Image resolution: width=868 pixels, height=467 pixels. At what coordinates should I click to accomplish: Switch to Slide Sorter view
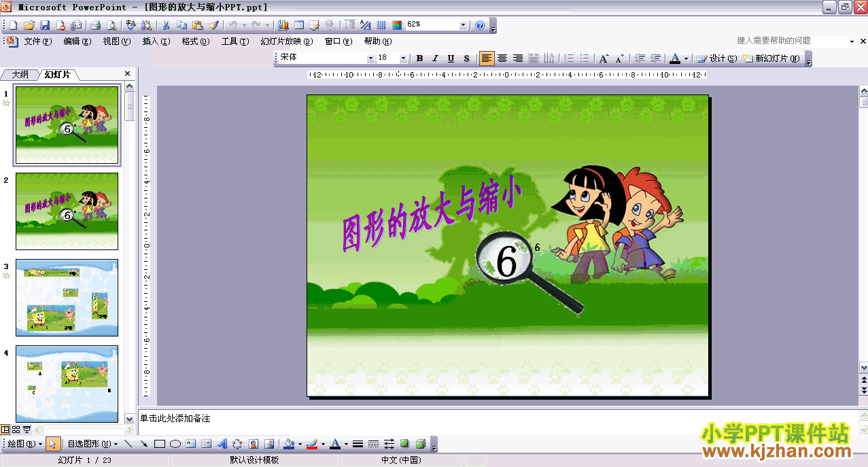click(16, 430)
